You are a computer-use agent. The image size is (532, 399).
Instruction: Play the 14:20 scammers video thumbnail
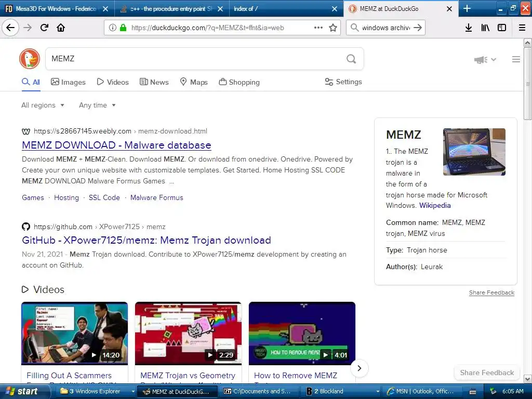(x=75, y=334)
